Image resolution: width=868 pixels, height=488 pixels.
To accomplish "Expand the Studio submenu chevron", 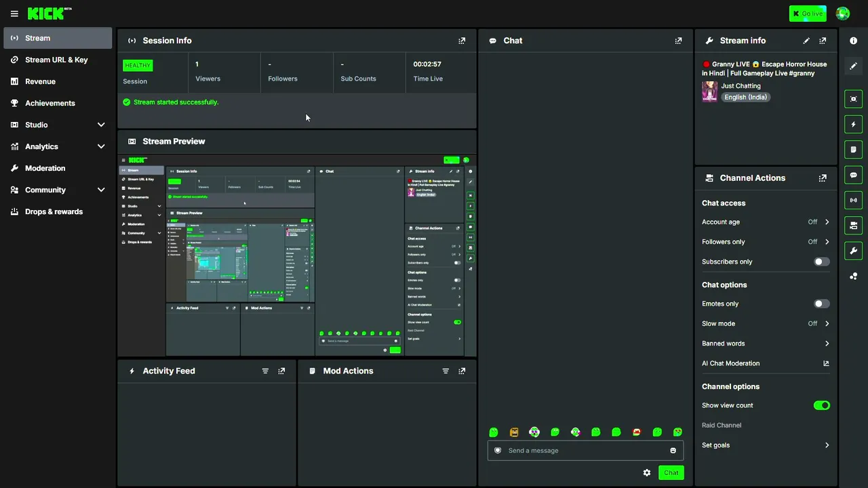I will 101,125.
